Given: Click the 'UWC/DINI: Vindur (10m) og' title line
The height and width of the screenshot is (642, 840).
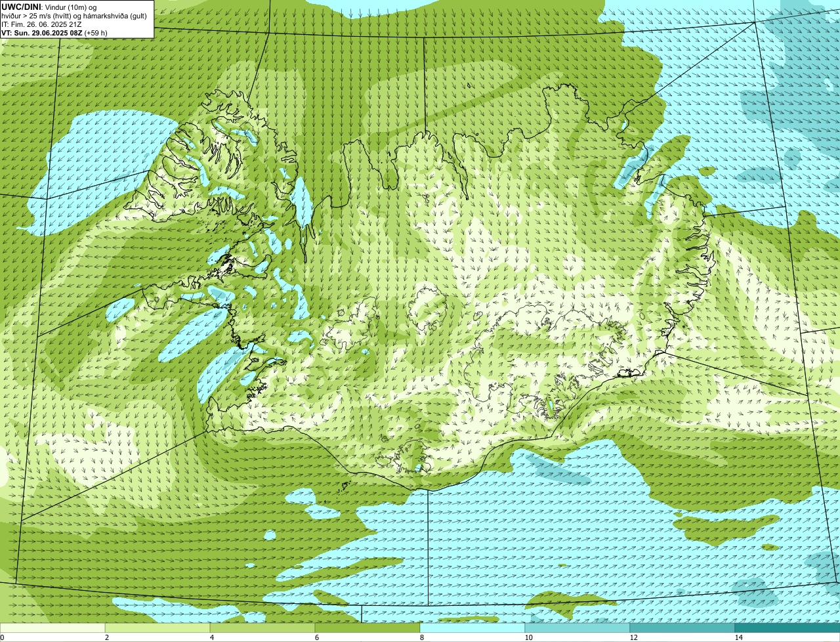Looking at the screenshot, I should 49,7.
